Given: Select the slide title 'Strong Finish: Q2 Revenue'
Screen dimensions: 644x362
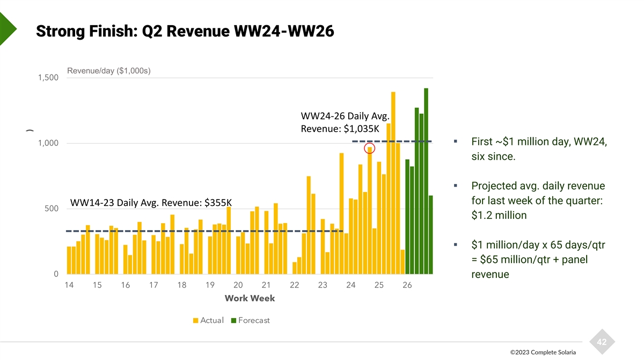Looking at the screenshot, I should tap(185, 32).
